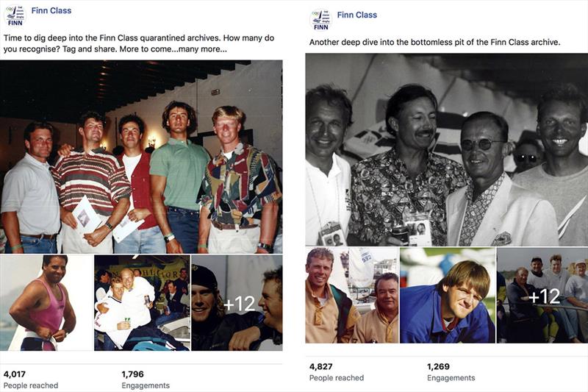Click the 1,269 Engagements stat
The height and width of the screenshot is (392, 588).
pyautogui.click(x=451, y=371)
